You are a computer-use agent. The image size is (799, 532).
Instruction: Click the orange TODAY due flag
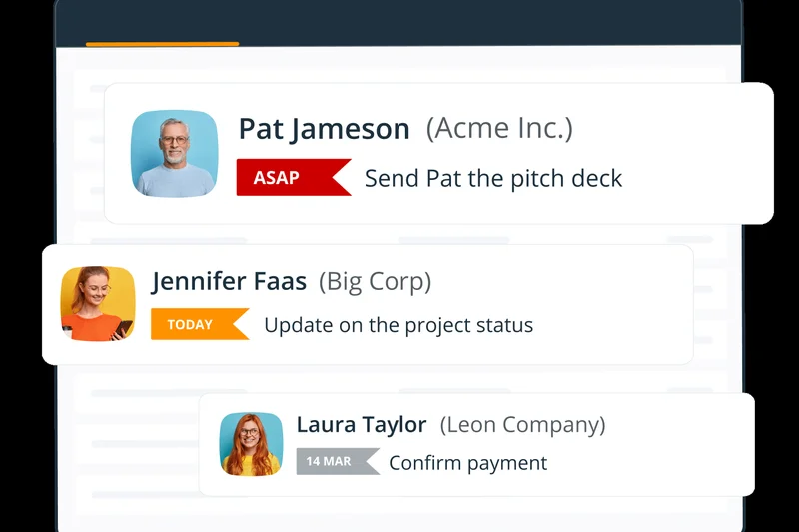194,325
